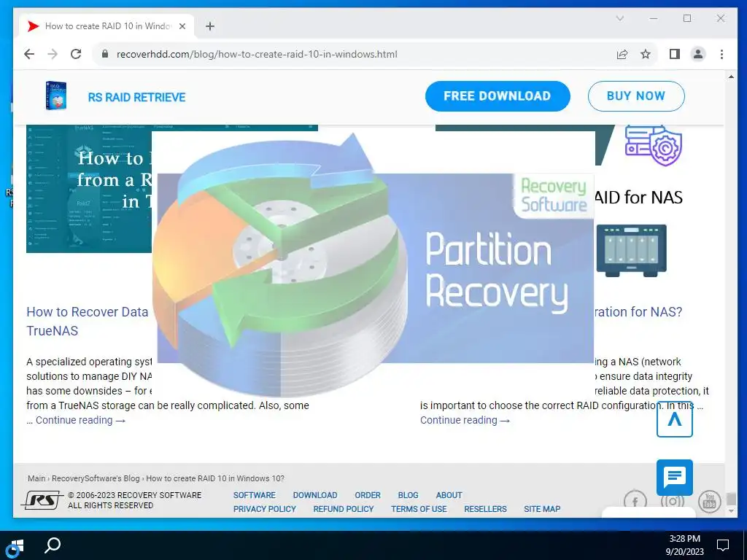This screenshot has height=560, width=747.
Task: Open the user profile menu
Action: click(698, 54)
